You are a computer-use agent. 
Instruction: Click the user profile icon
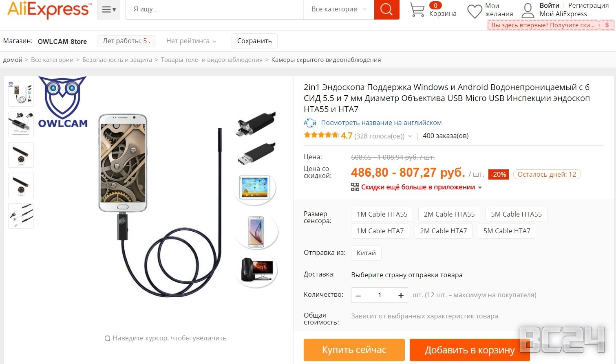click(x=528, y=11)
